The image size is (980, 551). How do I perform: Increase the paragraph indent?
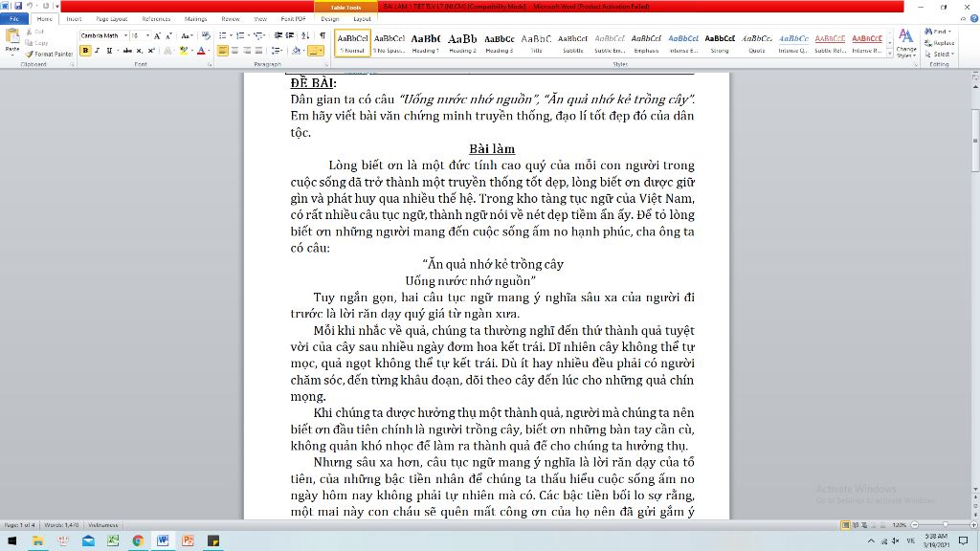coord(290,36)
